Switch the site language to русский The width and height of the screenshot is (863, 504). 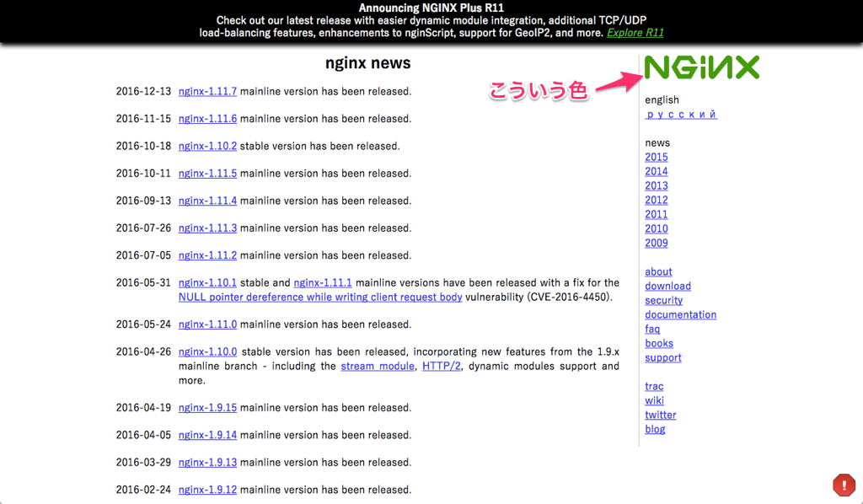pyautogui.click(x=681, y=115)
